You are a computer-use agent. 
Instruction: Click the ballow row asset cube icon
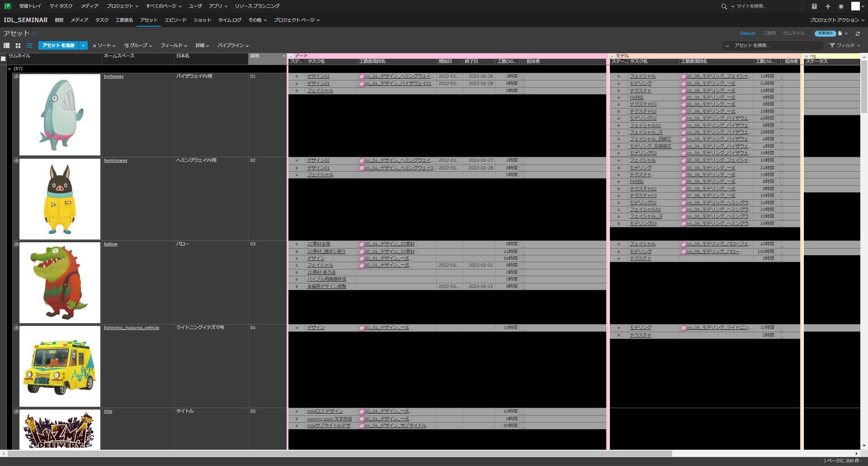pos(16,245)
